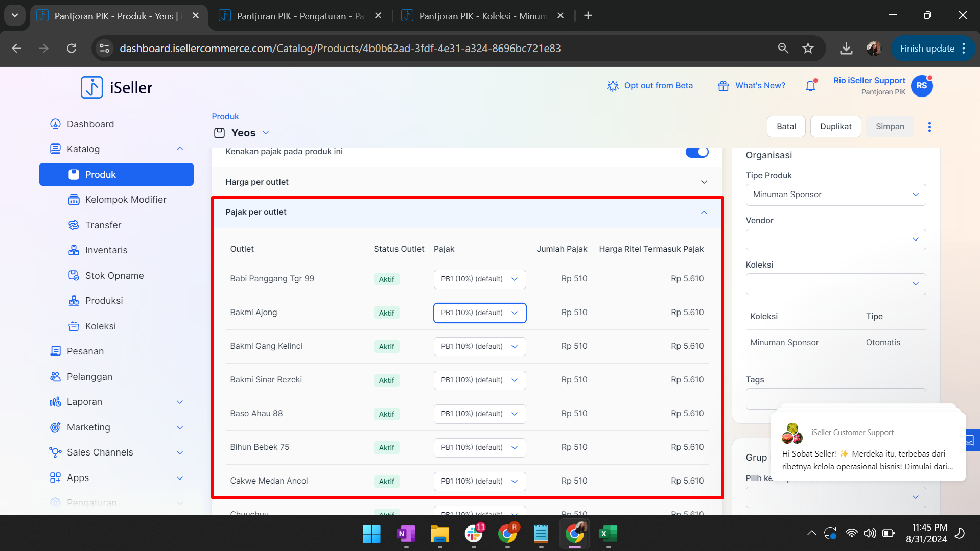This screenshot has height=551, width=980.
Task: Click the browser address bar URL
Action: (x=340, y=48)
